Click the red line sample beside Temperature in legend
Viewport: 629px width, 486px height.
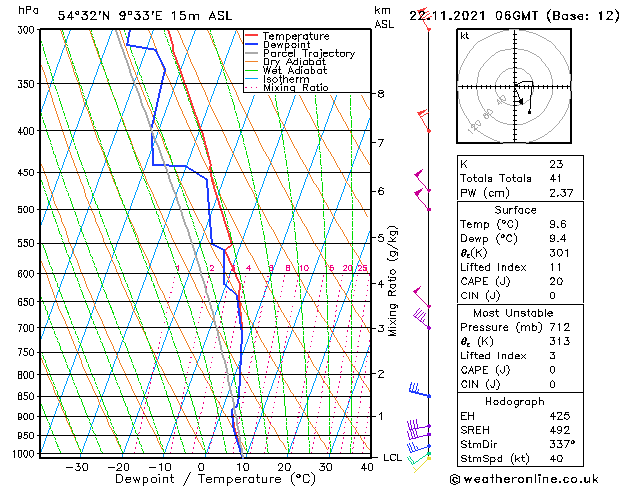coord(252,36)
